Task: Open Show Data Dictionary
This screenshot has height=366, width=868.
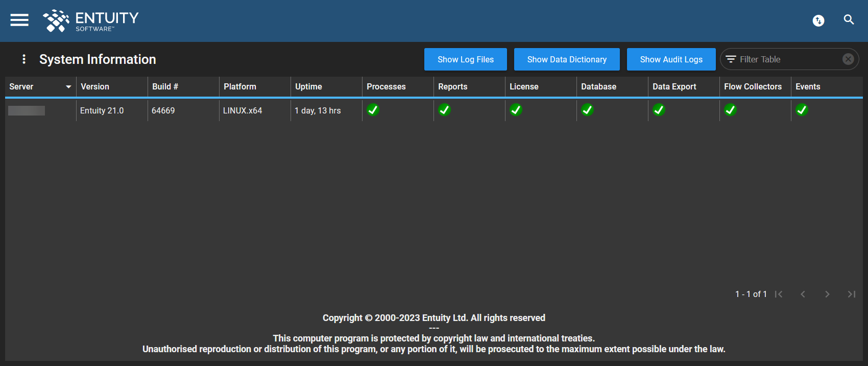Action: (x=567, y=59)
